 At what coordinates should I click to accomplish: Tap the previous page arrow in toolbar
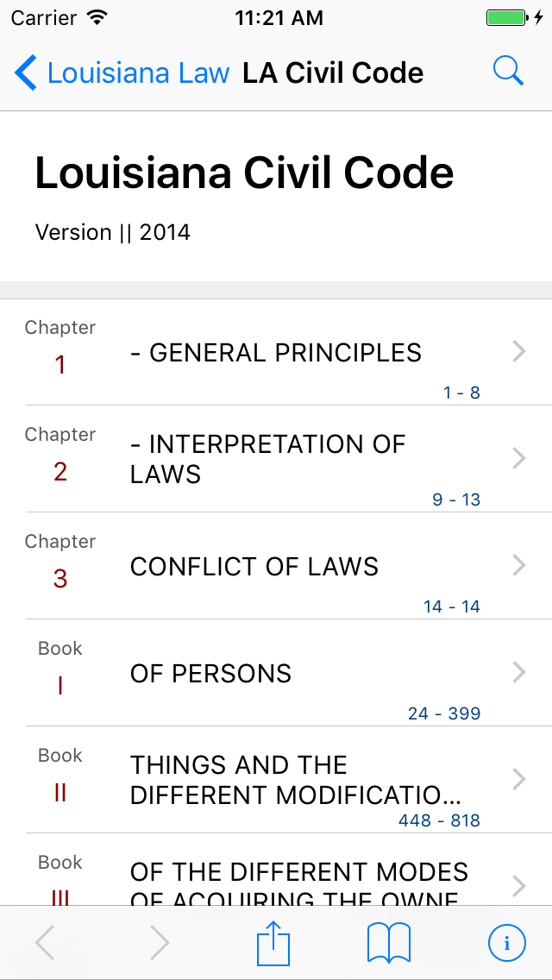(x=45, y=943)
